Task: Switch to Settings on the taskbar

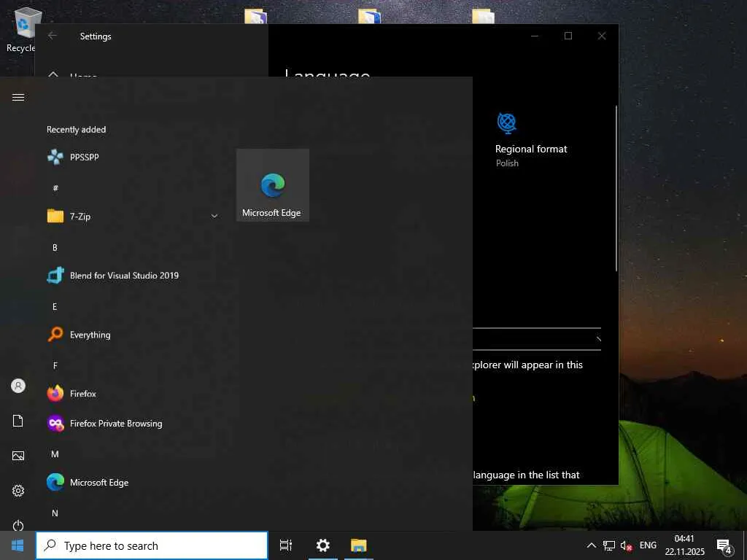Action: 323,545
